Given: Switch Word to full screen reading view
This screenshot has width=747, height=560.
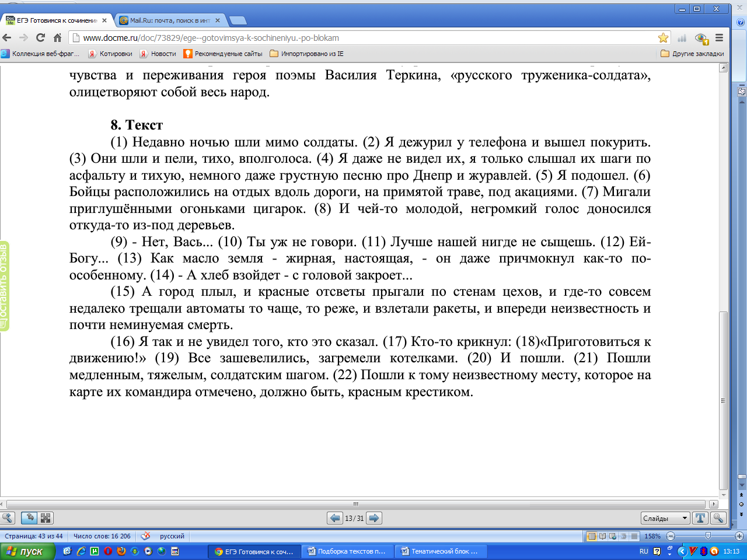Looking at the screenshot, I should point(602,536).
